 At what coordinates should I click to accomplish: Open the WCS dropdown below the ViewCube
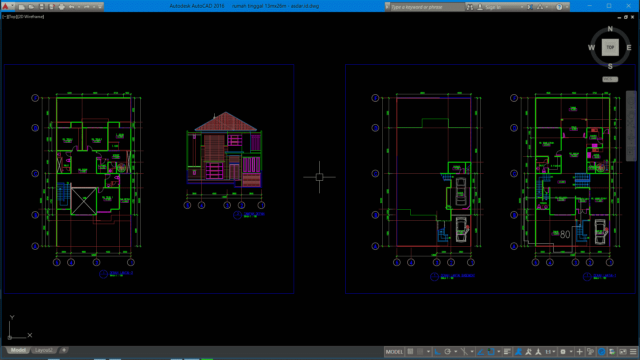pos(610,79)
